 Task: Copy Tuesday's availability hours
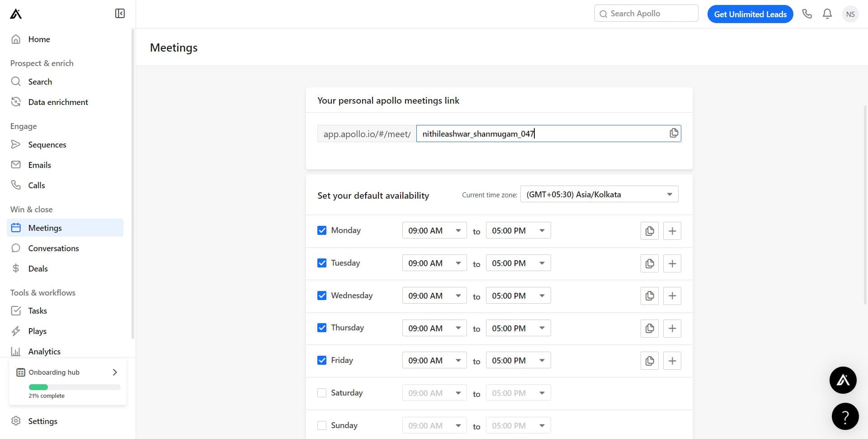(x=650, y=263)
